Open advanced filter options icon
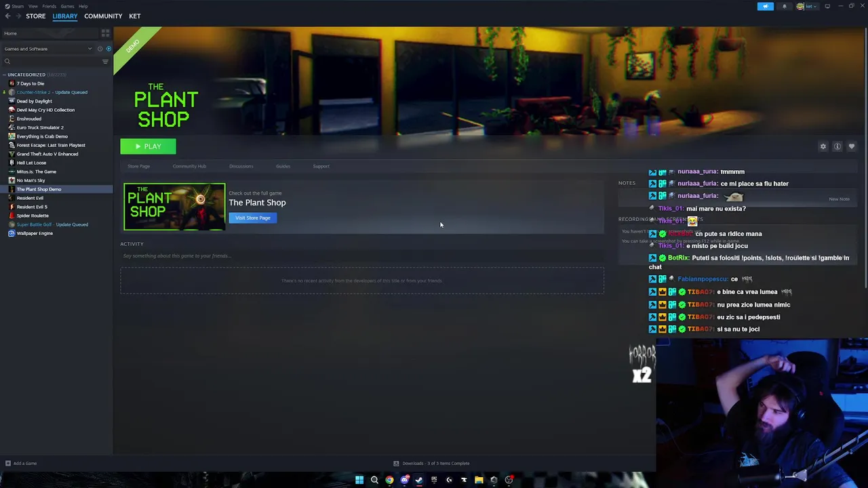The image size is (868, 488). coord(105,62)
